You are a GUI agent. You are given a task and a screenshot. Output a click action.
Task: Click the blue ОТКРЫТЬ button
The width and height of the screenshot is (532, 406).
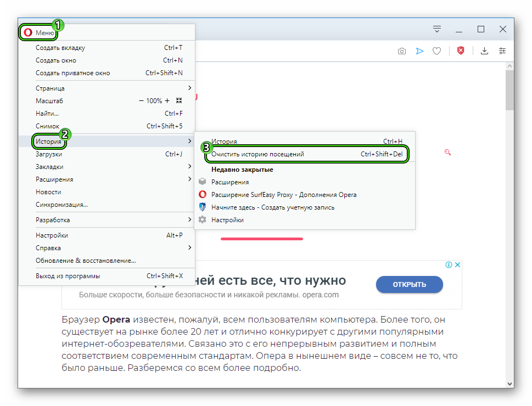pos(409,284)
